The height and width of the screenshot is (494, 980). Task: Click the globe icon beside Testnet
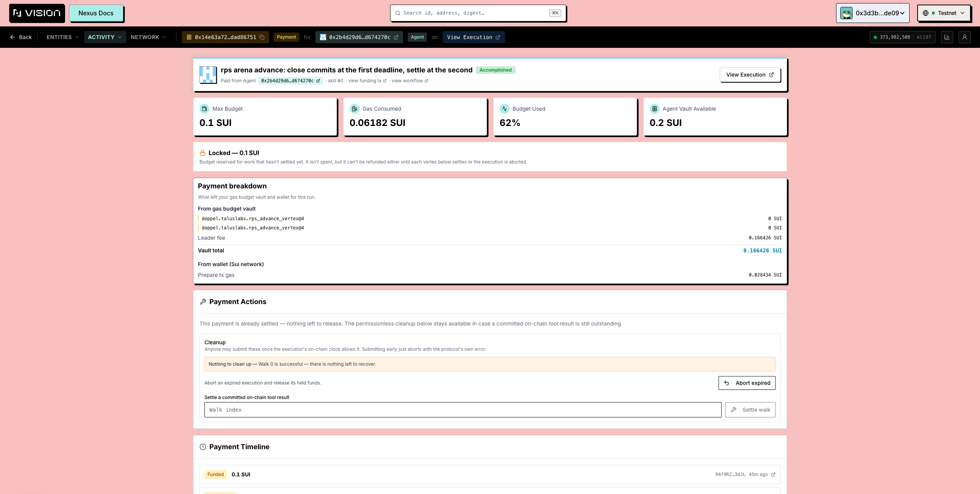click(x=926, y=13)
